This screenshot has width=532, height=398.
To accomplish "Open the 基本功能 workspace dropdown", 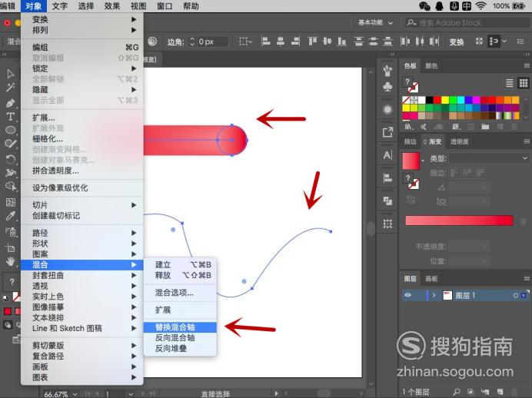I will point(376,22).
